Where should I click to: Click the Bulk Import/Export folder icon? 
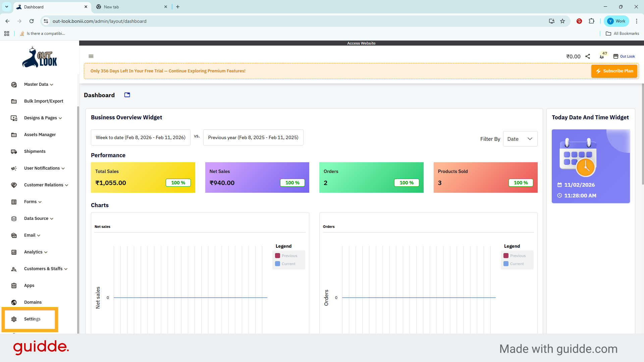[14, 101]
